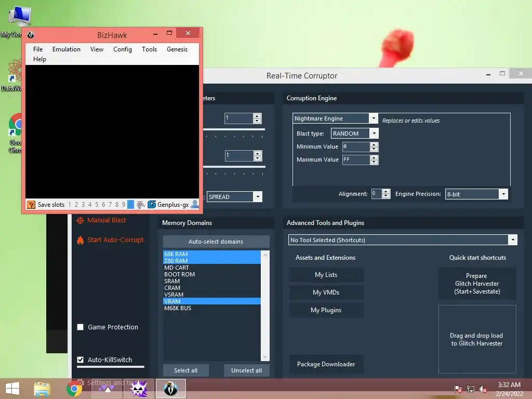This screenshot has width=532, height=399.
Task: Open the No Tool Selected (Shortcuts) dropdown
Action: click(513, 240)
